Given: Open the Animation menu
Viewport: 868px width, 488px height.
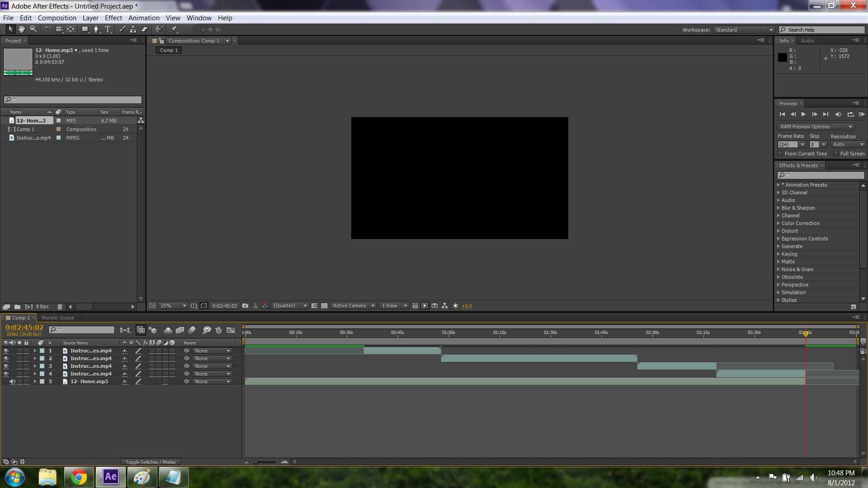Looking at the screenshot, I should click(x=144, y=18).
